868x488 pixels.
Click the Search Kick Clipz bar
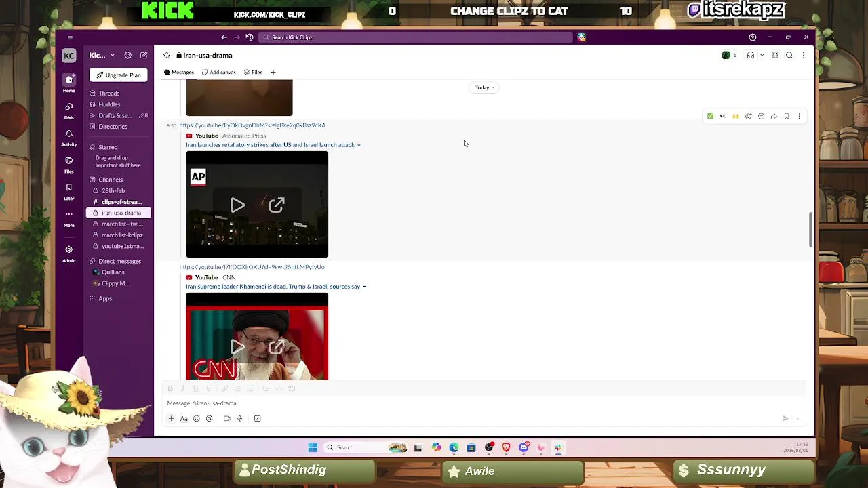click(416, 37)
